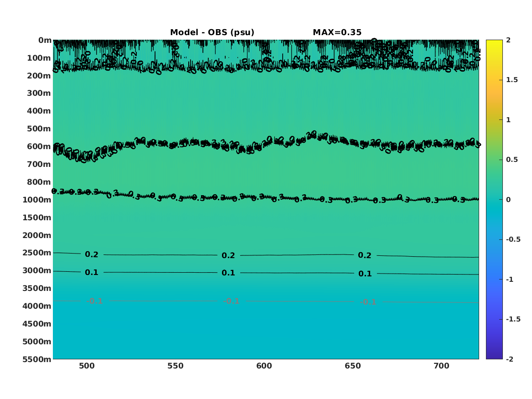Click the colorbar tick label '1.5'
This screenshot has width=532, height=399.
(x=512, y=80)
